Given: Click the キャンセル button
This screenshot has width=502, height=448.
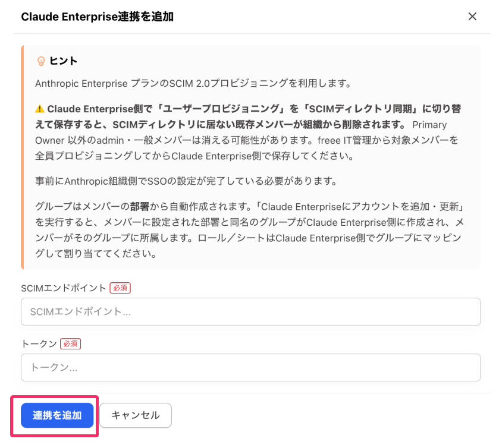Looking at the screenshot, I should (136, 415).
